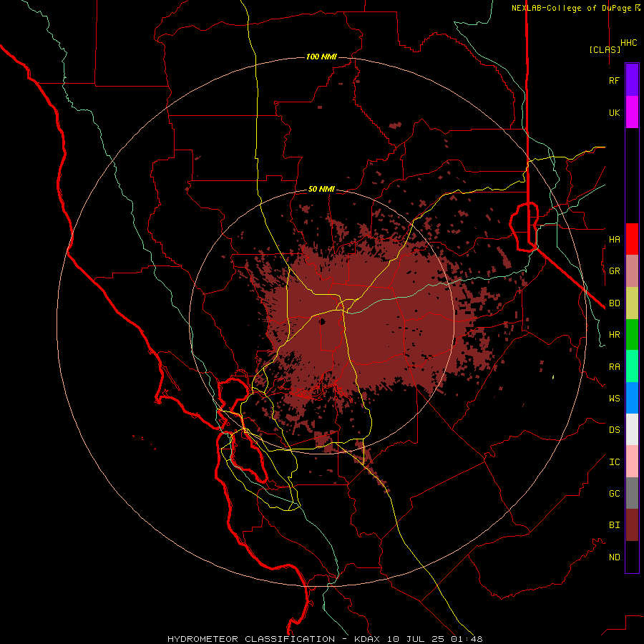Click the "UK" legend label
Screen dimensions: 644x644
click(614, 113)
